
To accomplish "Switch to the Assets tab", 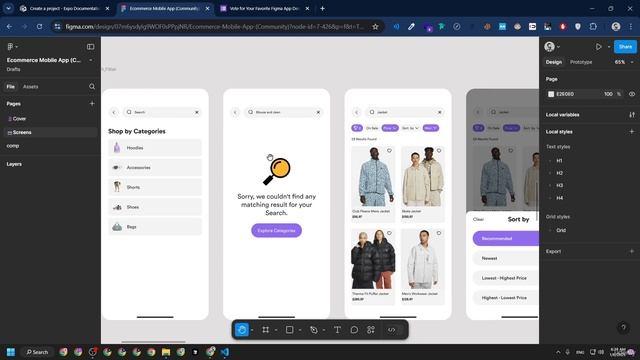I will coord(31,87).
